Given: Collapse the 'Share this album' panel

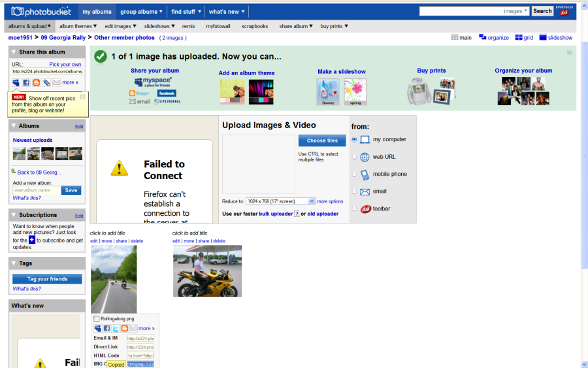Looking at the screenshot, I should 14,52.
